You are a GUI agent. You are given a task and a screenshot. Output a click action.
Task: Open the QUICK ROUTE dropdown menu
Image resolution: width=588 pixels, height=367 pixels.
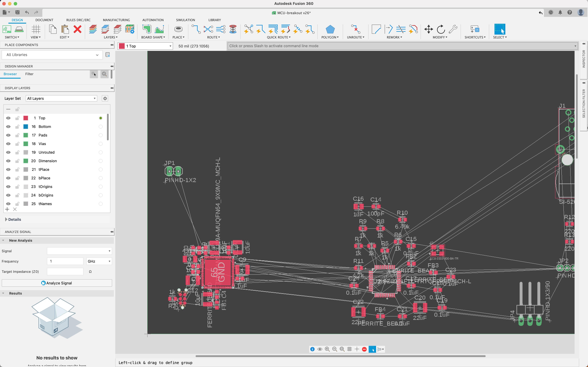pyautogui.click(x=279, y=37)
